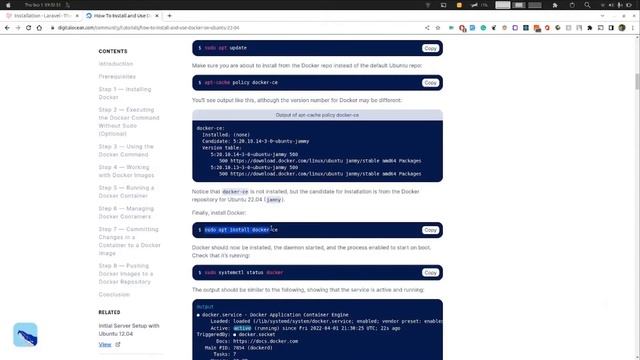Jump to Conclusion in contents
The image size is (640, 360).
tap(114, 294)
